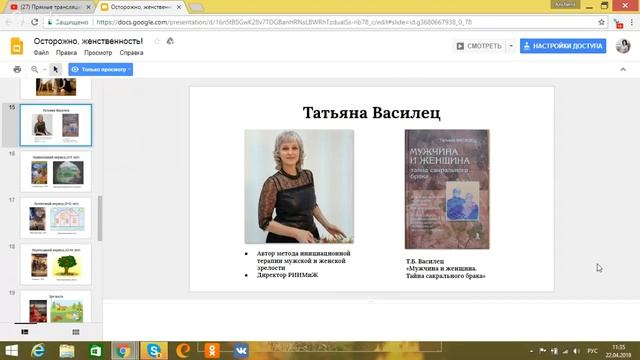Switch to grid view icon
Screen dimensions: 640x360
[76, 332]
